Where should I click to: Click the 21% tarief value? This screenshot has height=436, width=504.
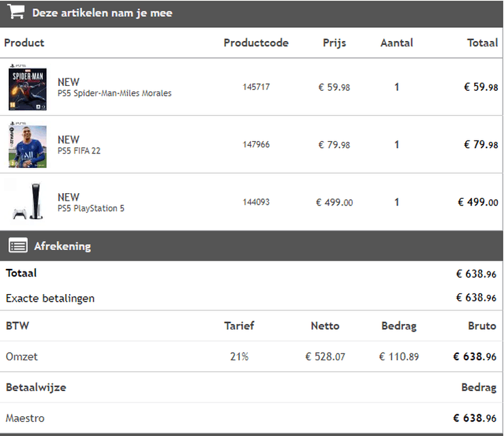(x=239, y=357)
